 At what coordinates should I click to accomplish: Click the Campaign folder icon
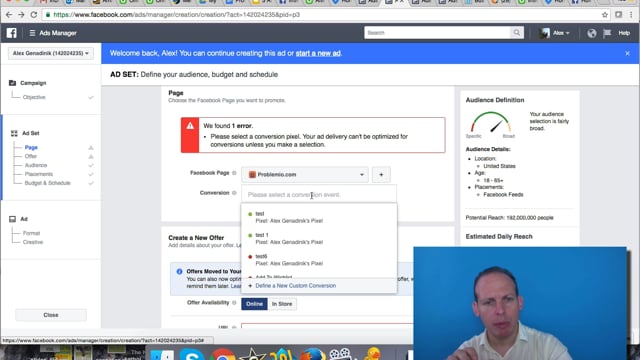(x=12, y=83)
